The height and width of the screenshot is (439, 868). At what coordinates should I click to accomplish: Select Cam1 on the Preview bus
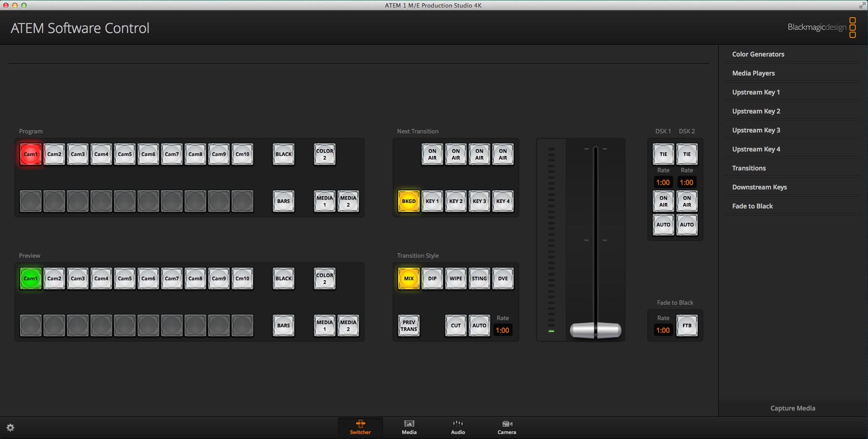pos(31,279)
